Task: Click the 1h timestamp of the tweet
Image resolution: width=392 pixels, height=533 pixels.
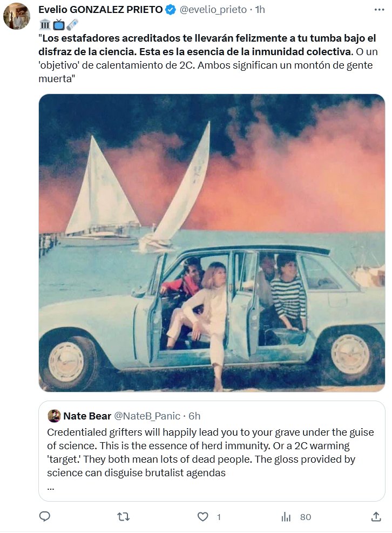Action: (x=260, y=10)
